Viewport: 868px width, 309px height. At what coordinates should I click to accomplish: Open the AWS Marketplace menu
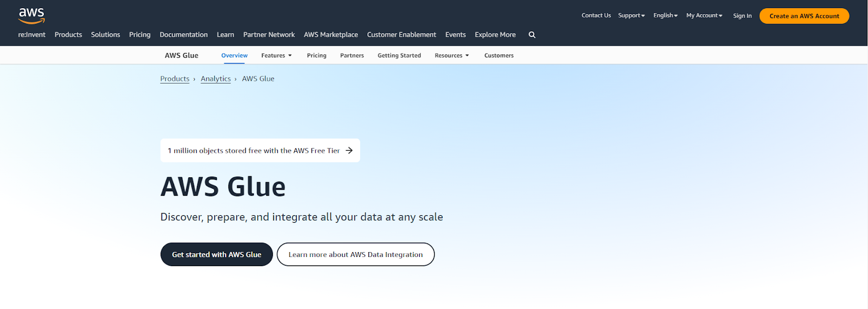(x=331, y=35)
